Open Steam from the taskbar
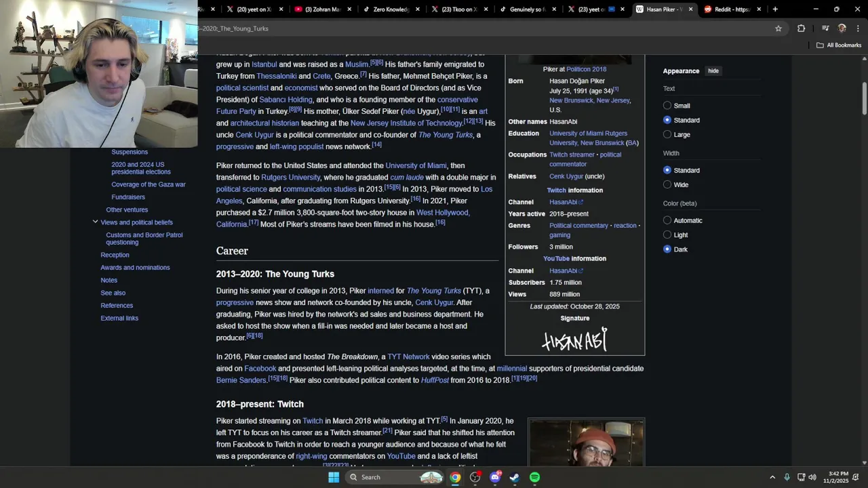868x488 pixels. (515, 477)
